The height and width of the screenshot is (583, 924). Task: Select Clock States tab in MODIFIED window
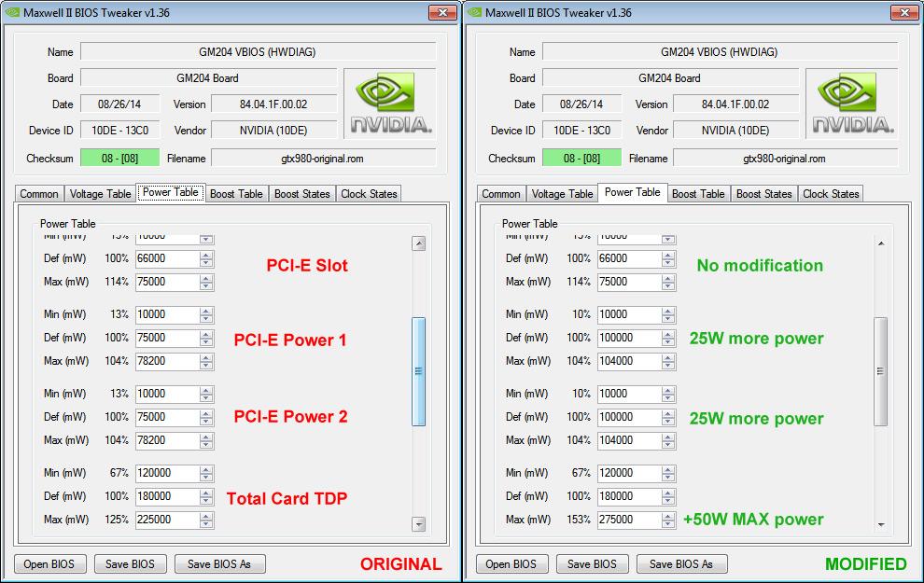pyautogui.click(x=831, y=194)
